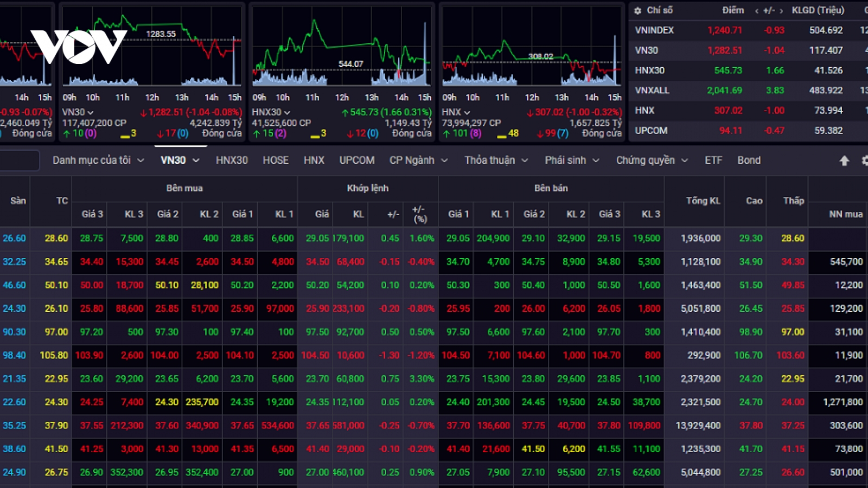This screenshot has height=488, width=868.
Task: Expand the Phái sinh dropdown
Action: pos(572,160)
